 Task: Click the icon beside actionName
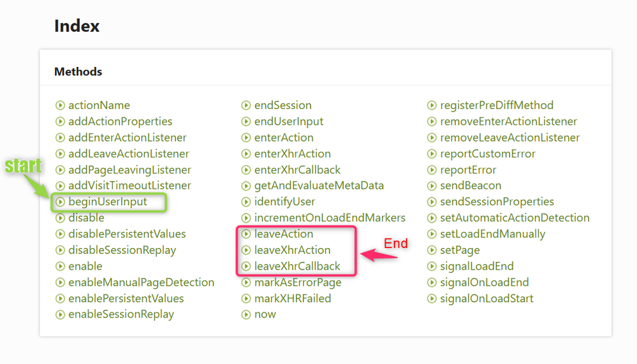coord(61,105)
